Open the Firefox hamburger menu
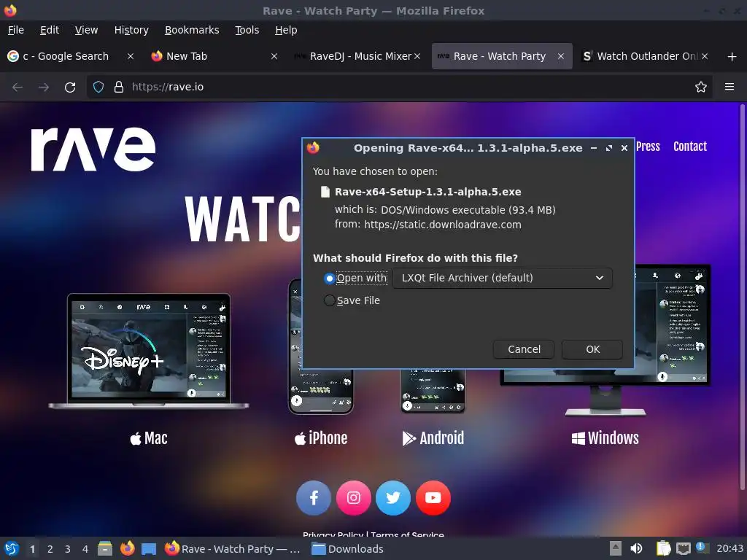Viewport: 747px width, 560px height. (729, 87)
